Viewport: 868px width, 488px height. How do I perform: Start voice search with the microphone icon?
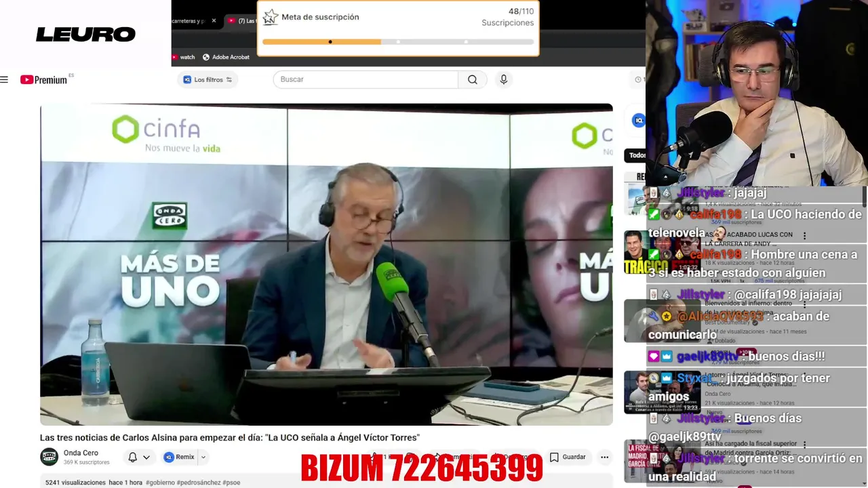pyautogui.click(x=503, y=79)
